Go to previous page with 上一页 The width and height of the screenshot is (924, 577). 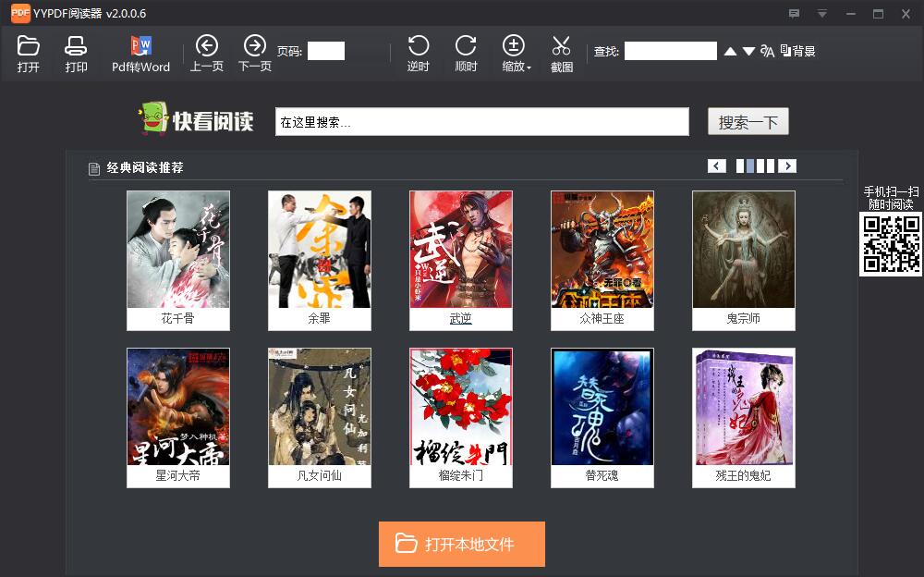click(206, 54)
